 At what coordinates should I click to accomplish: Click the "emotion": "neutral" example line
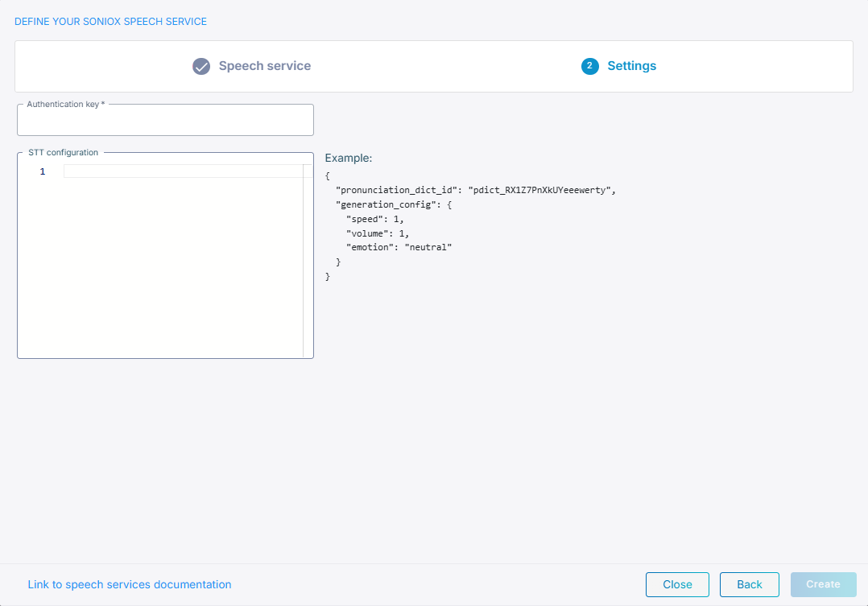coord(399,248)
